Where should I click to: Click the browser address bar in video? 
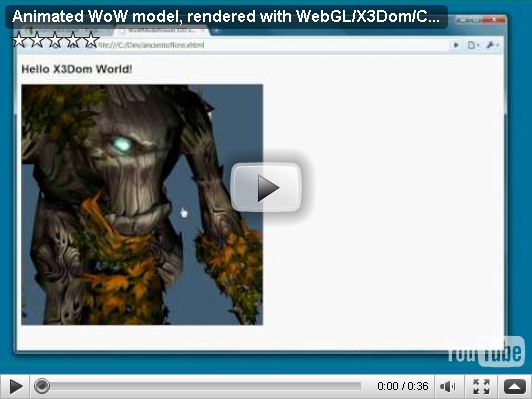click(271, 45)
